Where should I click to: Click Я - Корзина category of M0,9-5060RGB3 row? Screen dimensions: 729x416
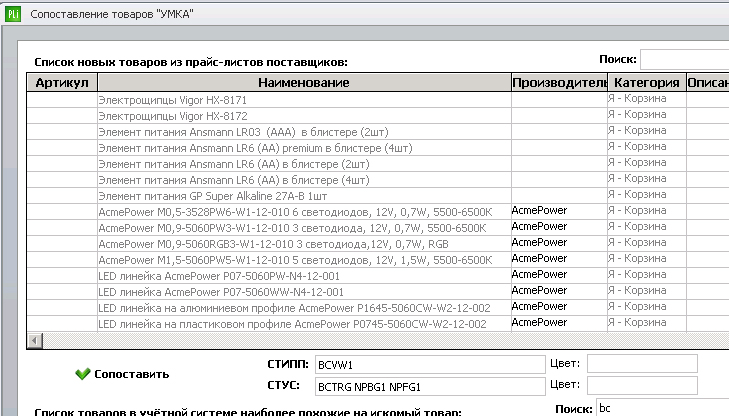pyautogui.click(x=647, y=243)
